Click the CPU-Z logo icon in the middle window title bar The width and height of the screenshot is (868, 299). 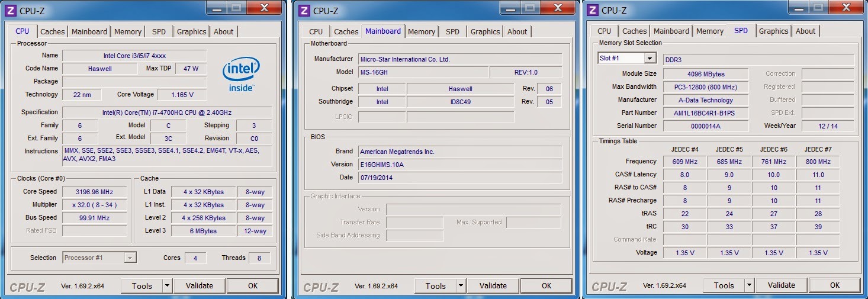[304, 10]
